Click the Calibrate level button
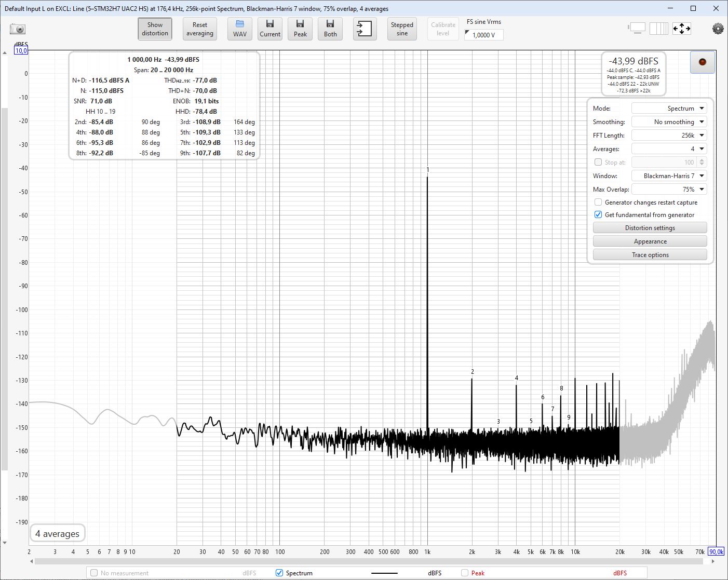This screenshot has width=728, height=580. pos(443,29)
